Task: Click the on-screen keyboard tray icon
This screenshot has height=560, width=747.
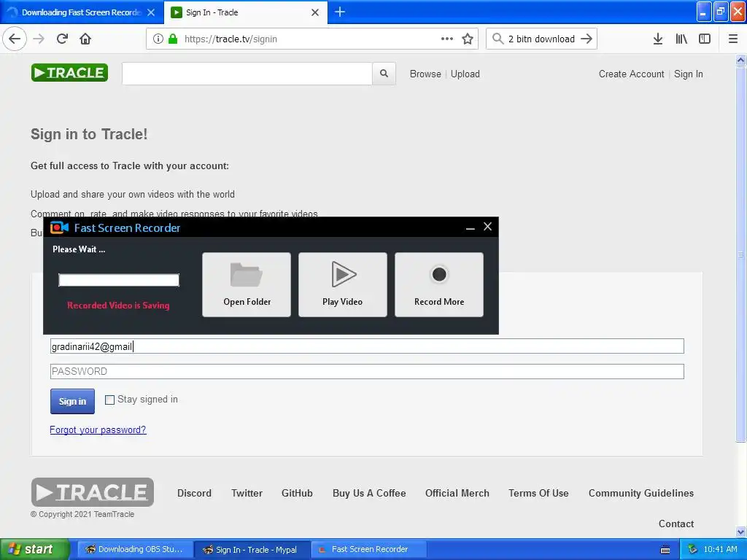Action: pos(665,550)
